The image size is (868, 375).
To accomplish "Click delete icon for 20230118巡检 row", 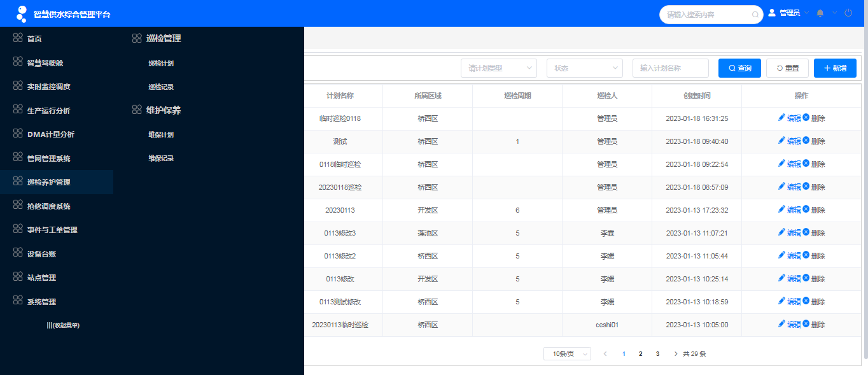I will (806, 187).
